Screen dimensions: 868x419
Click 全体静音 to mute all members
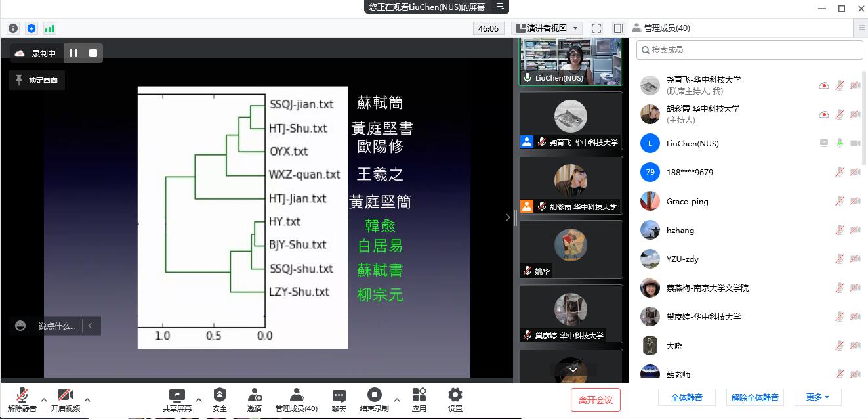(x=686, y=397)
